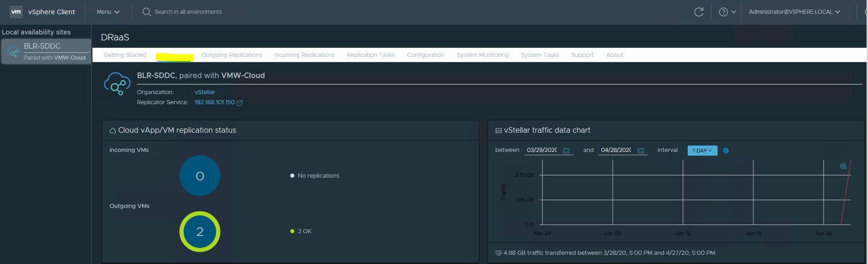
Task: Open the Support tab
Action: pos(582,55)
